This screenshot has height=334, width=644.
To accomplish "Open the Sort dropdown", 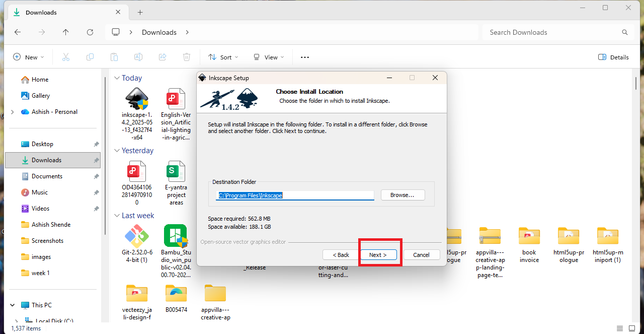I will 223,57.
